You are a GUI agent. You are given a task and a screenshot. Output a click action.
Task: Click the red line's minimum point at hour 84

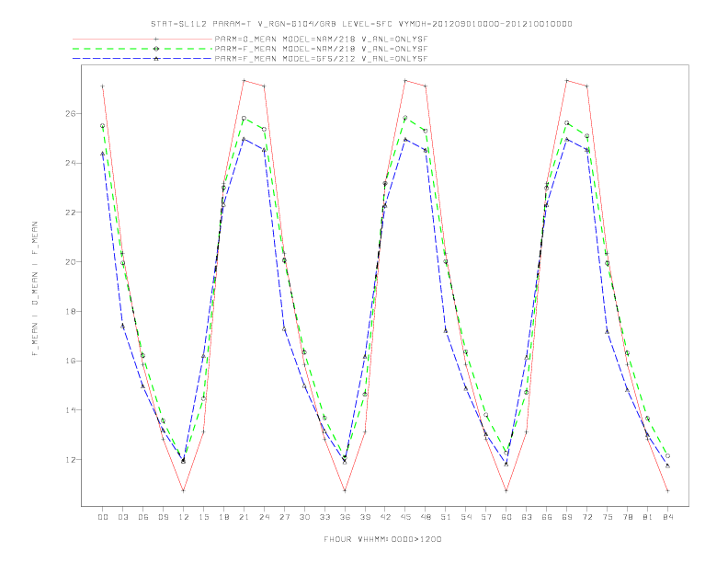pos(667,490)
